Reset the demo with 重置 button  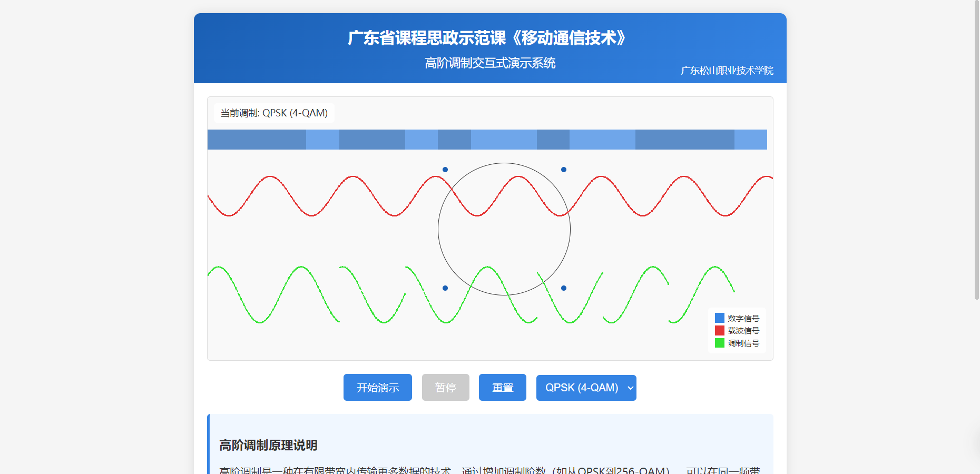click(x=502, y=388)
